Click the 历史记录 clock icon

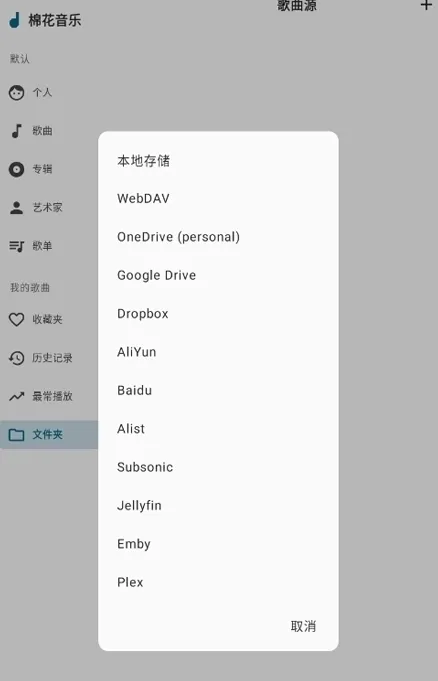[x=17, y=358]
